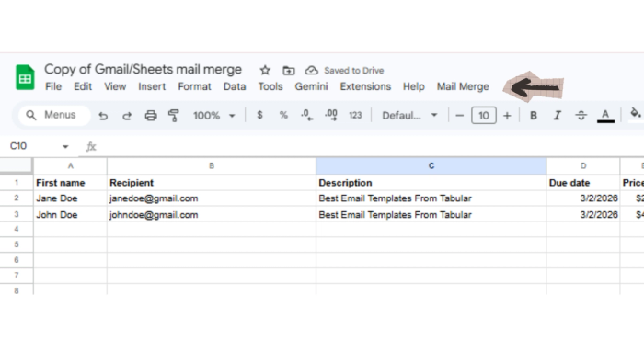Open the Edit menu
644x362 pixels.
coord(83,86)
